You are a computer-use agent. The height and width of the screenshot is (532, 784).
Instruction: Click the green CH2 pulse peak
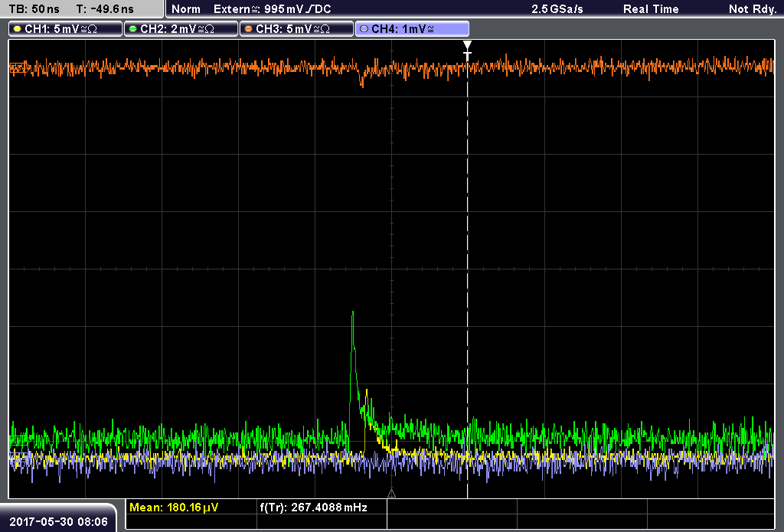(353, 313)
